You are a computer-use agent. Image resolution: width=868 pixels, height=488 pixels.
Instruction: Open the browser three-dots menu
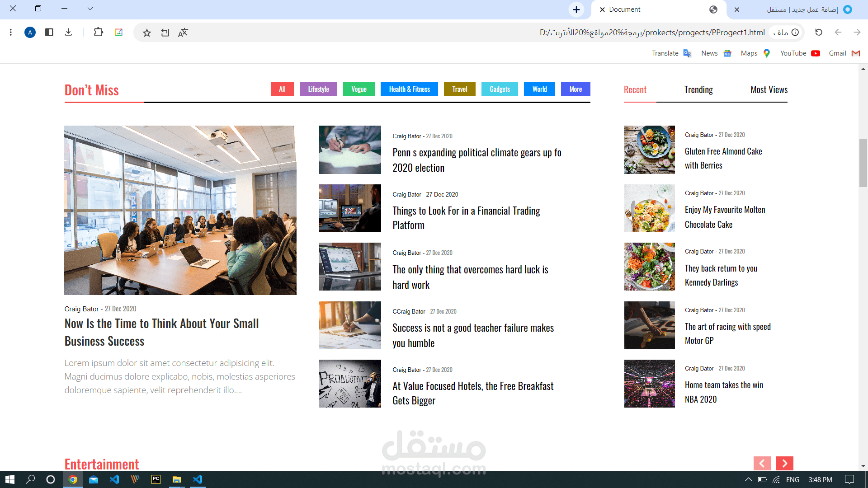[11, 32]
